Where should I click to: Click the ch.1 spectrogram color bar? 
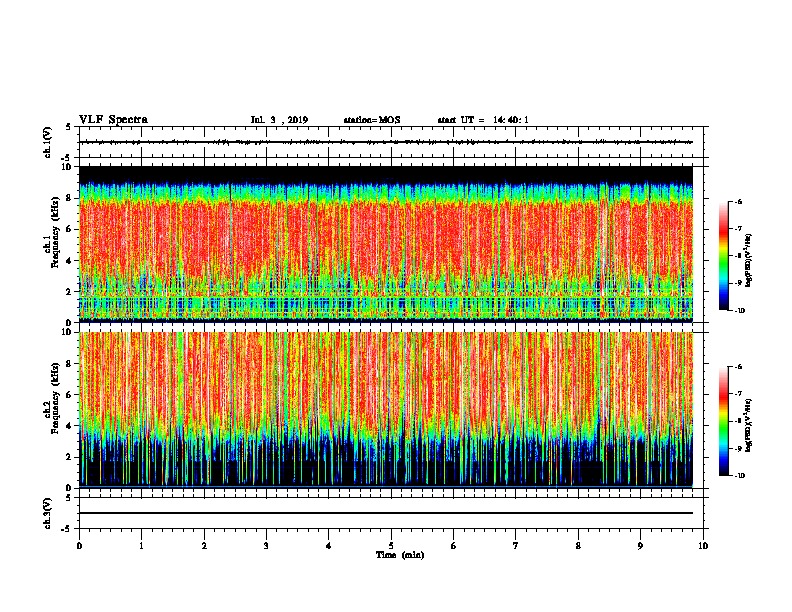724,256
